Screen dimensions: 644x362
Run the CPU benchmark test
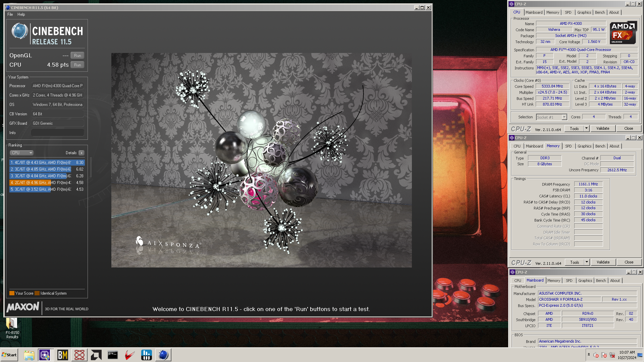[77, 65]
